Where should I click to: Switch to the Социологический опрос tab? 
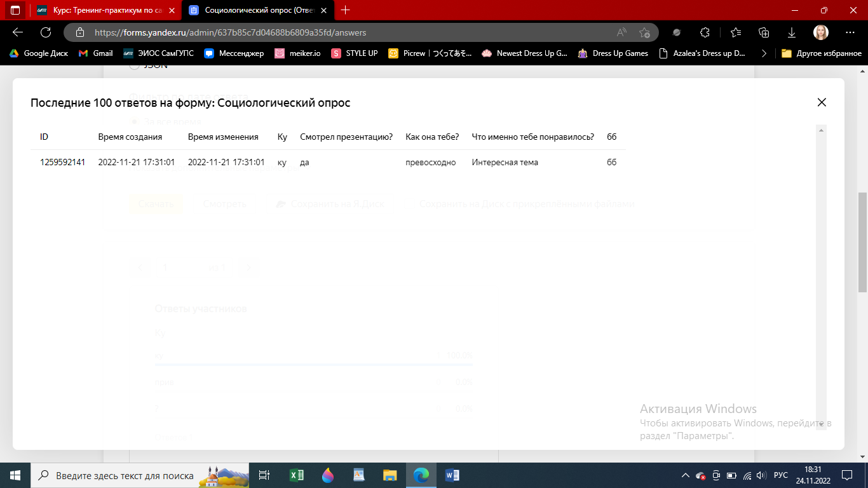[x=257, y=10]
